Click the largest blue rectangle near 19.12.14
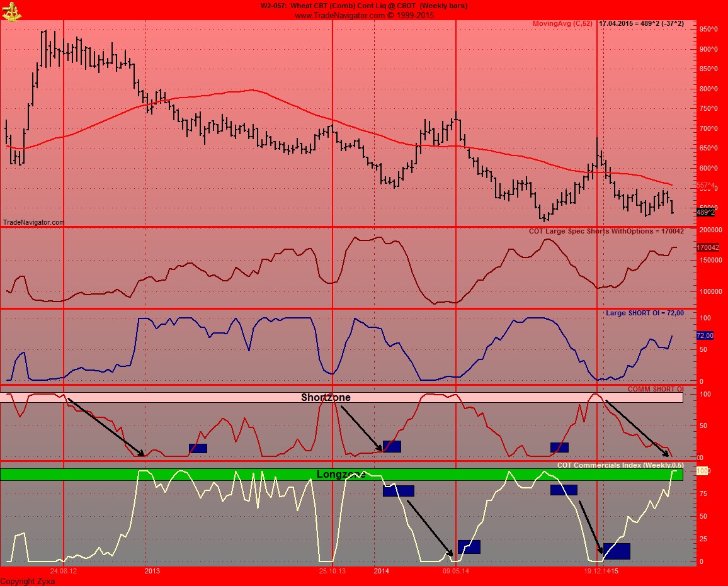728x586 pixels. click(x=617, y=551)
